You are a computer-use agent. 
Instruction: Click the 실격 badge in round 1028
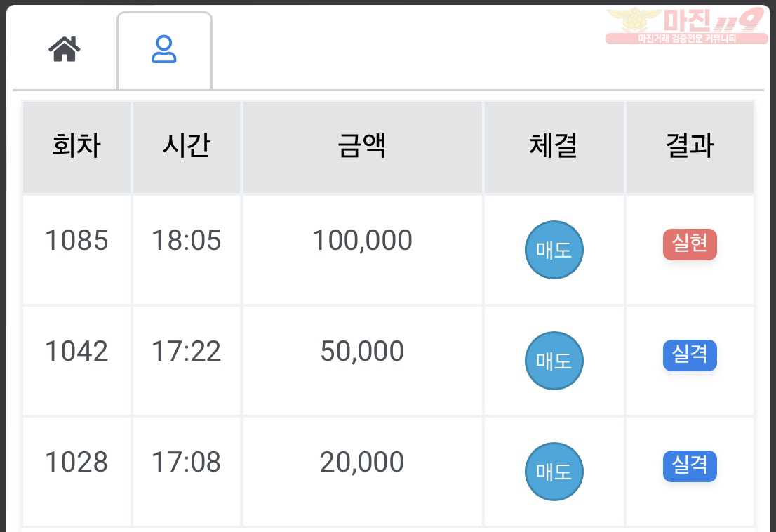pos(690,466)
